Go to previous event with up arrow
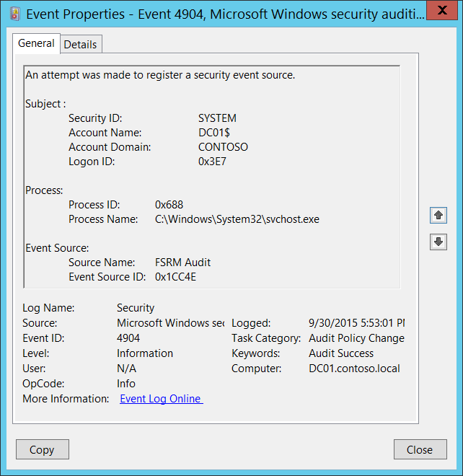This screenshot has height=476, width=463. pos(438,215)
